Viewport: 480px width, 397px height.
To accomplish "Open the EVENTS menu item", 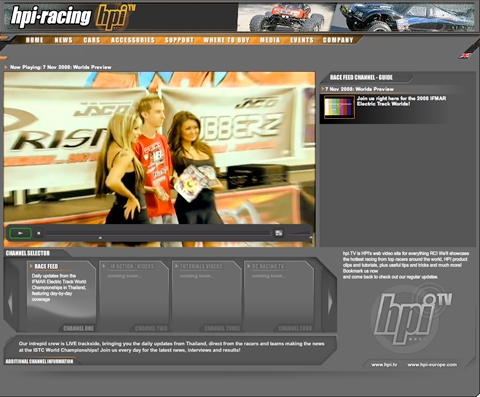I will point(302,40).
